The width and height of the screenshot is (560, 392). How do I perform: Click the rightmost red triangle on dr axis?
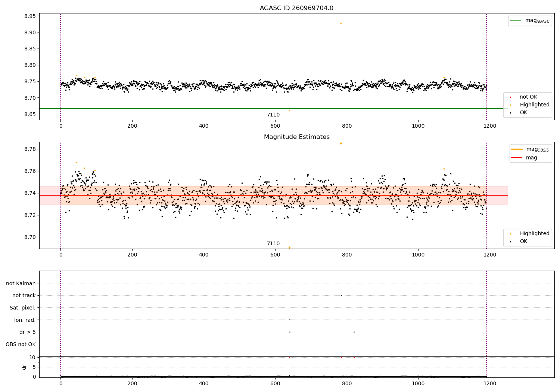tap(354, 357)
